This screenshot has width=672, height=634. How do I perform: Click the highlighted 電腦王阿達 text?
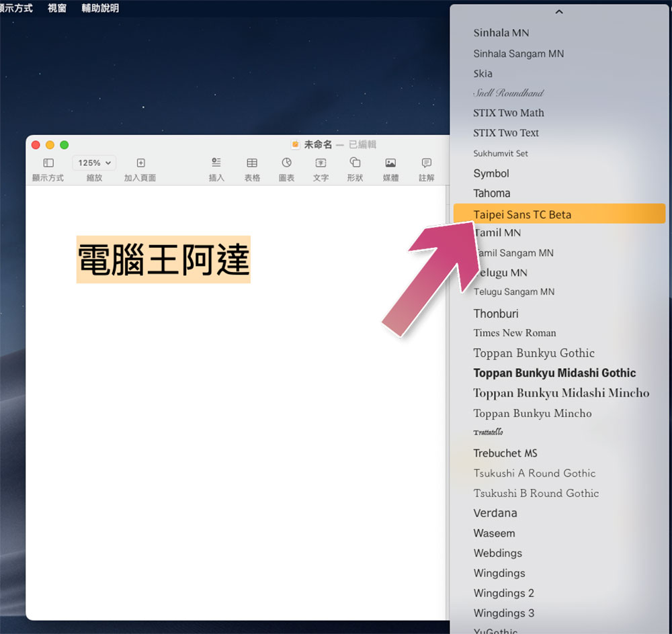pyautogui.click(x=163, y=260)
